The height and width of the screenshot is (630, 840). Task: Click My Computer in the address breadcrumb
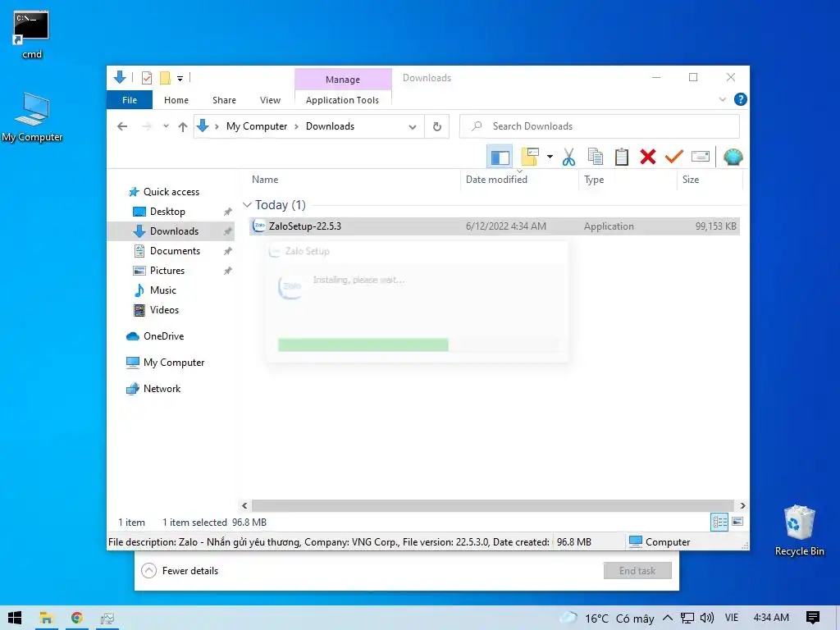click(x=257, y=126)
